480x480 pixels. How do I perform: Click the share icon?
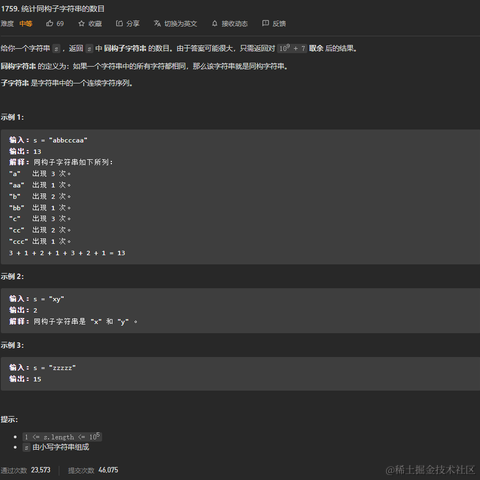(119, 23)
